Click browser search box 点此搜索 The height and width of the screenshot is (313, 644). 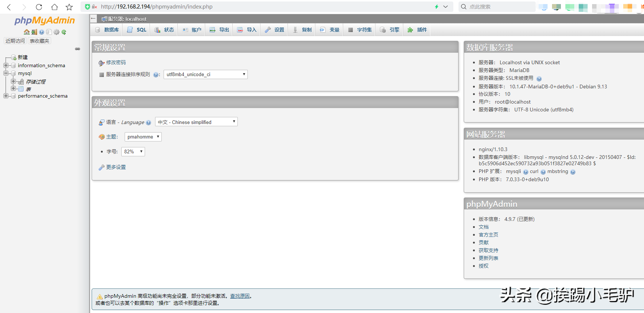[x=497, y=7]
